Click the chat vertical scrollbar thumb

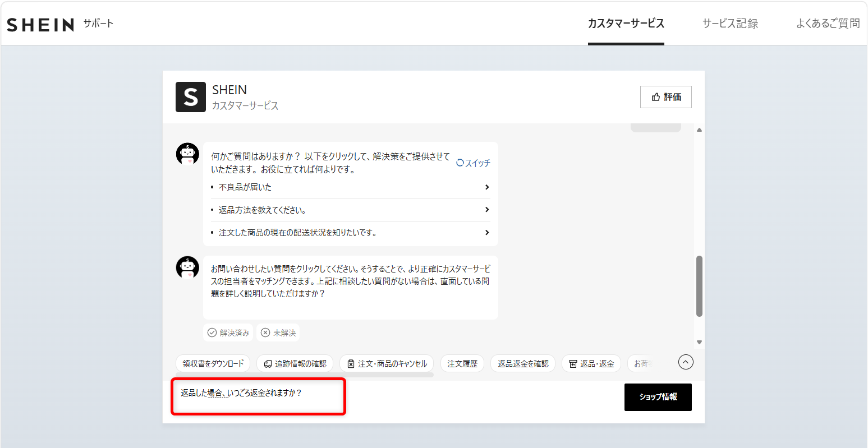tap(699, 286)
